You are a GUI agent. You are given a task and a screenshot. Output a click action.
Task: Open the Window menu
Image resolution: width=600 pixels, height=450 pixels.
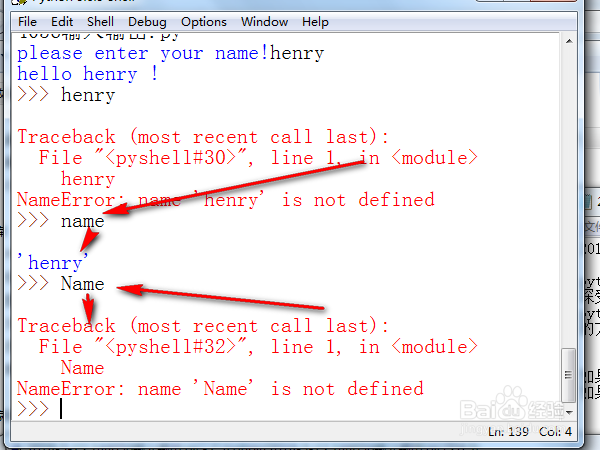tap(264, 22)
